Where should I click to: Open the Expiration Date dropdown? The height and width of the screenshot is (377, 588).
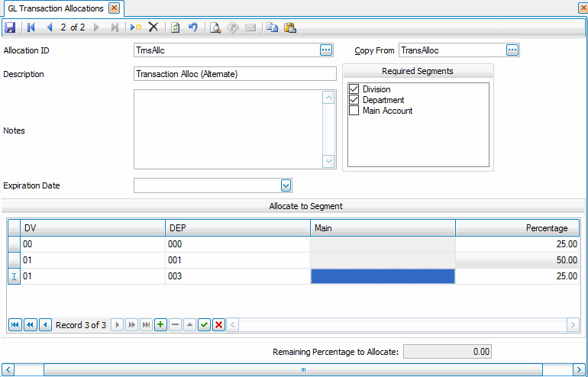(286, 185)
